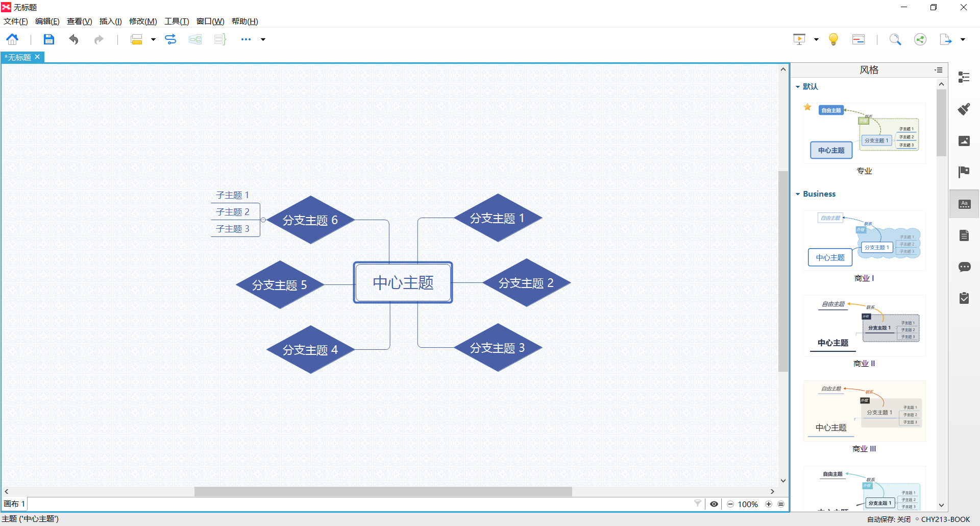Open the outline panel icon in sidebar

coord(964,77)
